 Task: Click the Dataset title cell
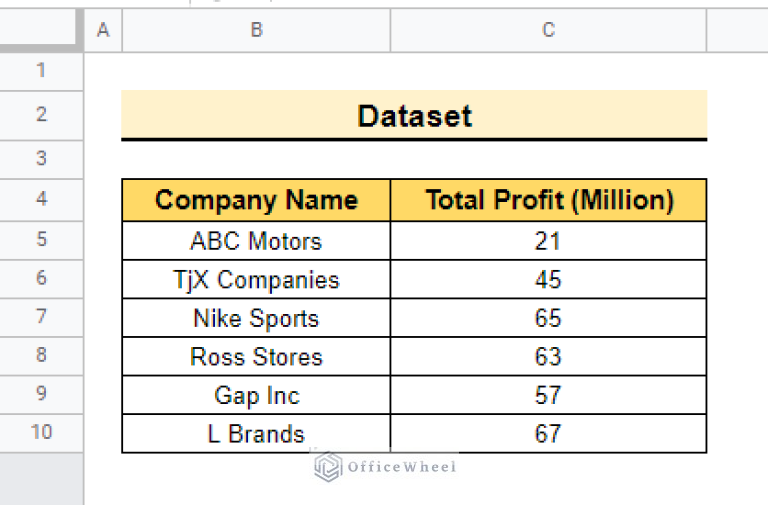pos(414,116)
